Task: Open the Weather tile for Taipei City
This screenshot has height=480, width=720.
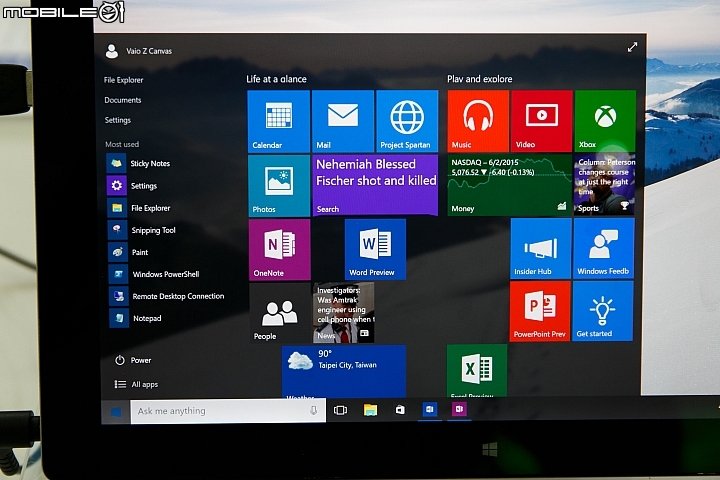Action: click(344, 372)
